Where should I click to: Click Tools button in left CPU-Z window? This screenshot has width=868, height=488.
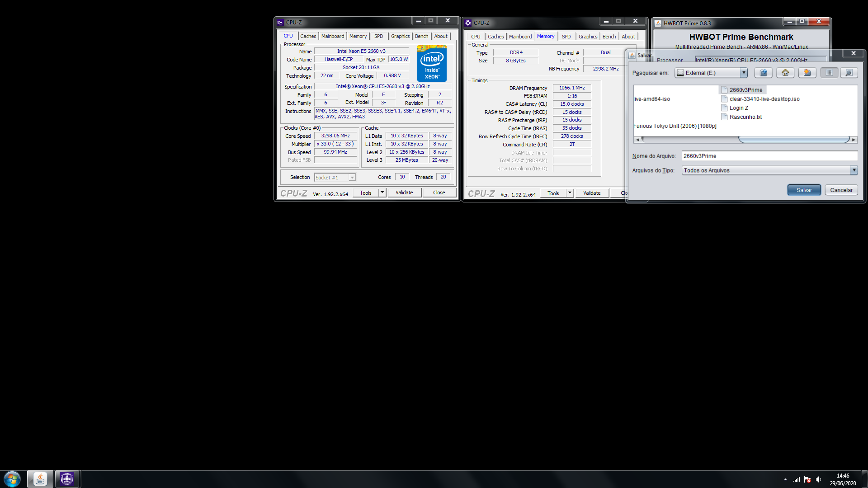366,193
